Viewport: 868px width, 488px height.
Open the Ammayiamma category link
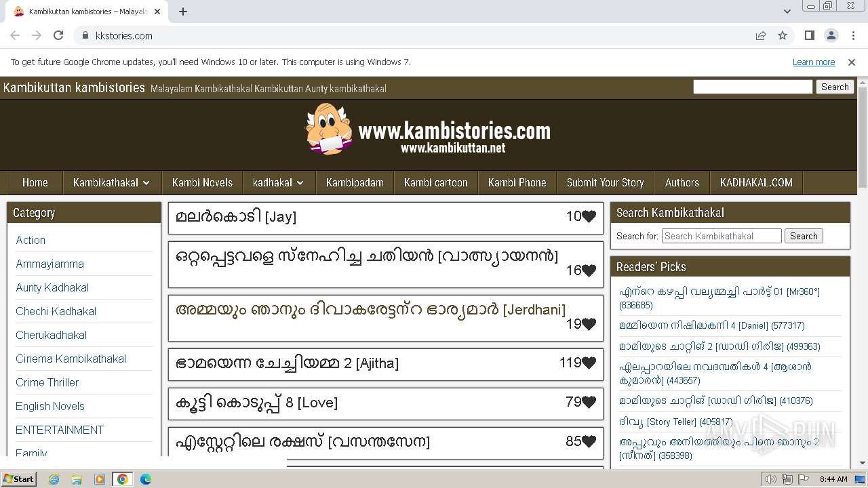point(50,264)
